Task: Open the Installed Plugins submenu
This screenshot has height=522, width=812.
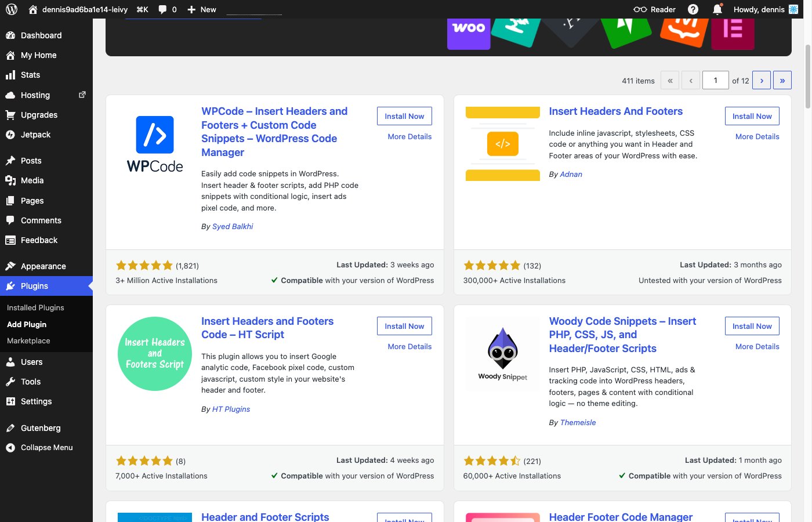Action: tap(35, 307)
